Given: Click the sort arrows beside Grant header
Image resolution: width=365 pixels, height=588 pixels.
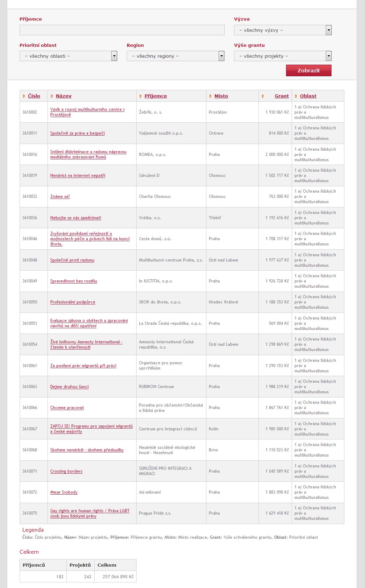Looking at the screenshot, I should tap(263, 96).
